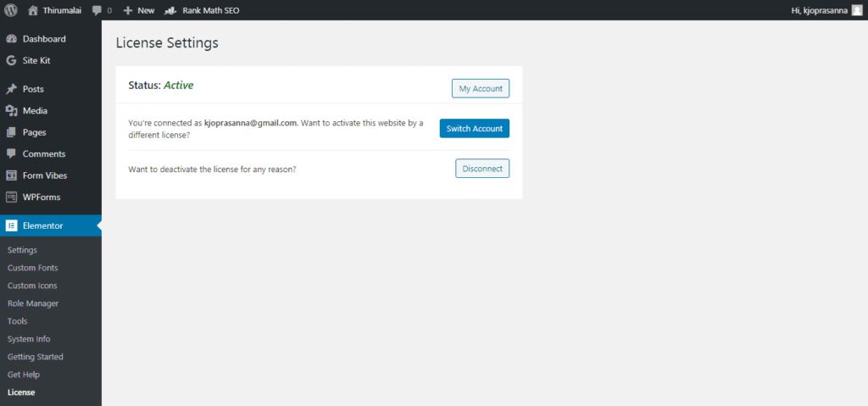
Task: Click the Active status text
Action: (x=178, y=86)
